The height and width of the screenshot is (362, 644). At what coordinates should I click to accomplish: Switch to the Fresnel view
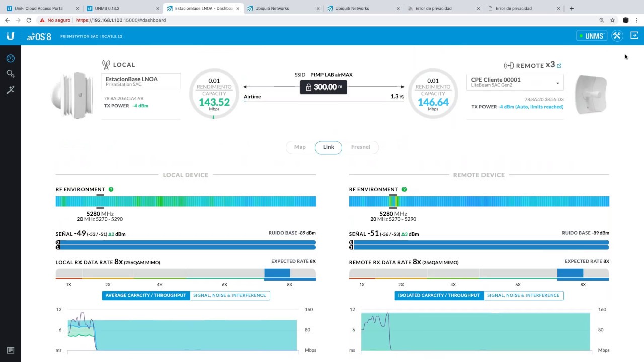pyautogui.click(x=360, y=147)
